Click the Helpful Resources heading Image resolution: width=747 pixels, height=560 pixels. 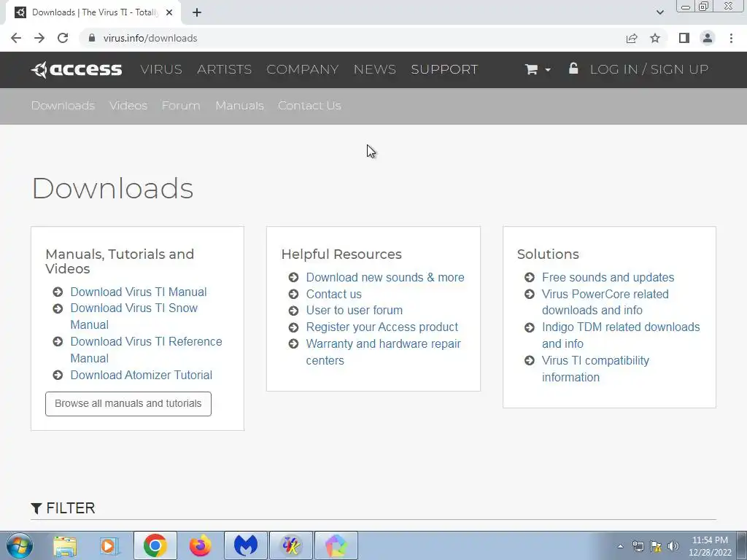click(x=341, y=254)
